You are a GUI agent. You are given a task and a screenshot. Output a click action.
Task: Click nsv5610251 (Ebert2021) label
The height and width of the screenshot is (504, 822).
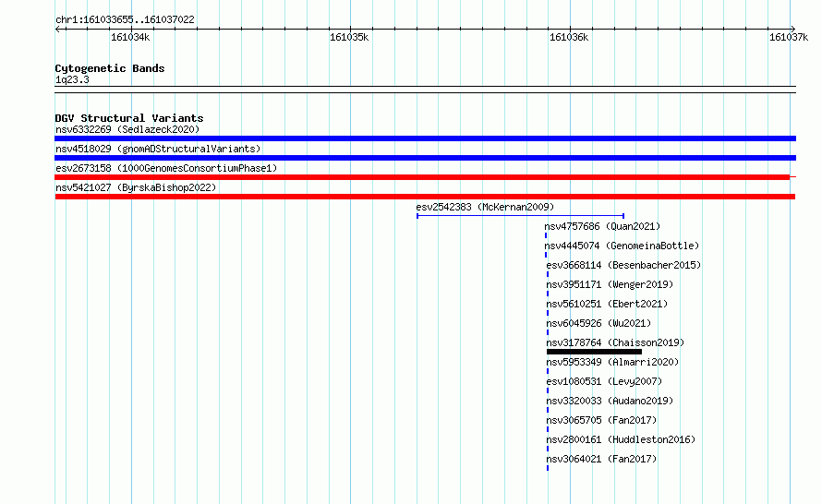click(607, 304)
